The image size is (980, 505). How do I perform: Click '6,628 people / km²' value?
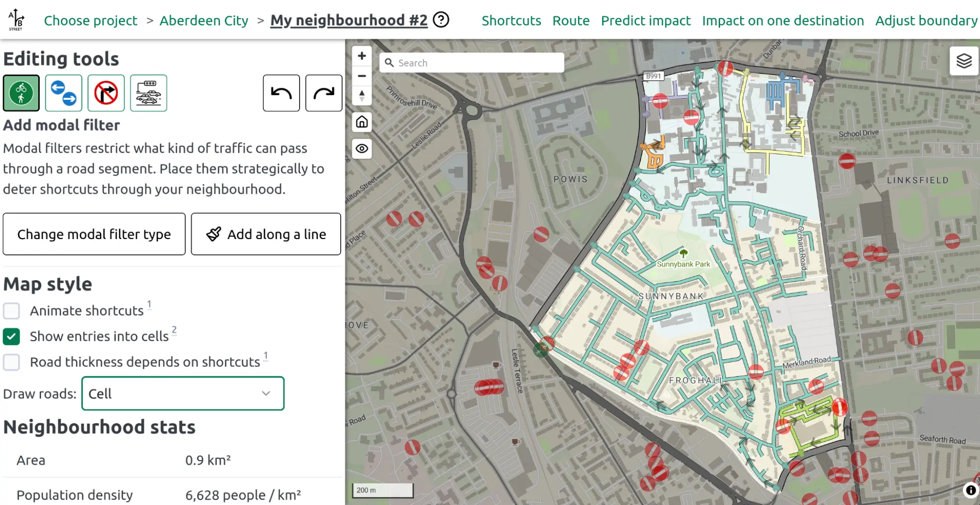coord(243,495)
